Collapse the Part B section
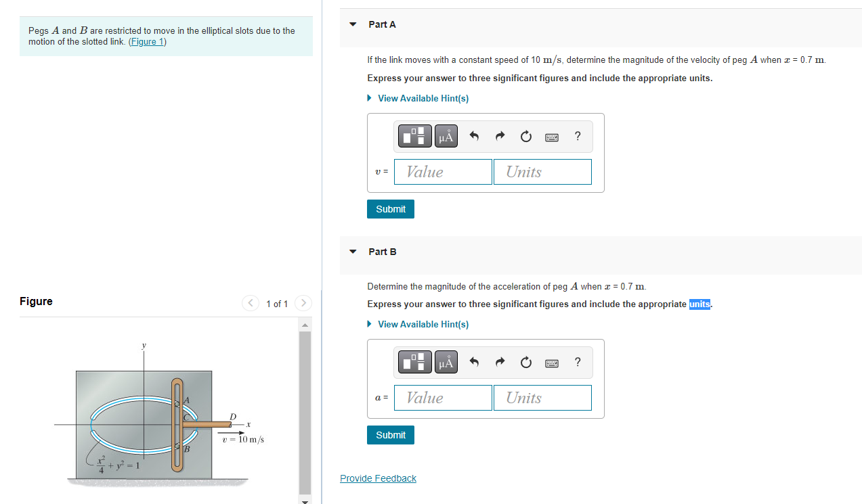The height and width of the screenshot is (504, 862). click(x=352, y=251)
